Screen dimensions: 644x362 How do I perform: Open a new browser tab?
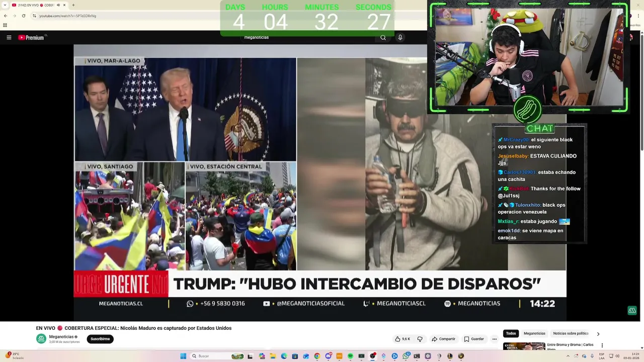[x=73, y=5]
